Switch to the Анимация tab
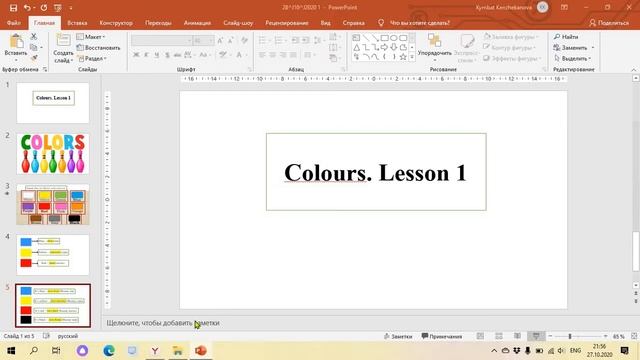This screenshot has height=360, width=640. 197,23
